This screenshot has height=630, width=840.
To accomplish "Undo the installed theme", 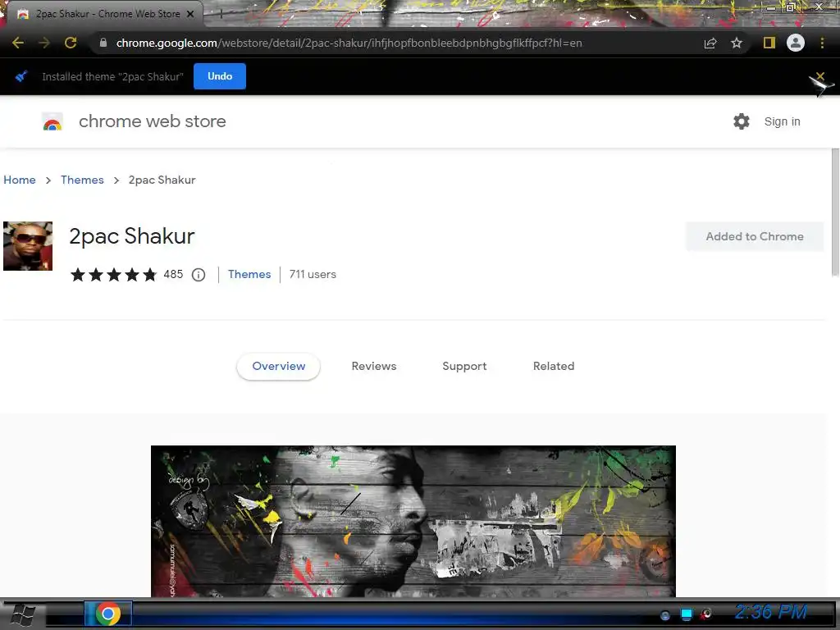I will (220, 76).
